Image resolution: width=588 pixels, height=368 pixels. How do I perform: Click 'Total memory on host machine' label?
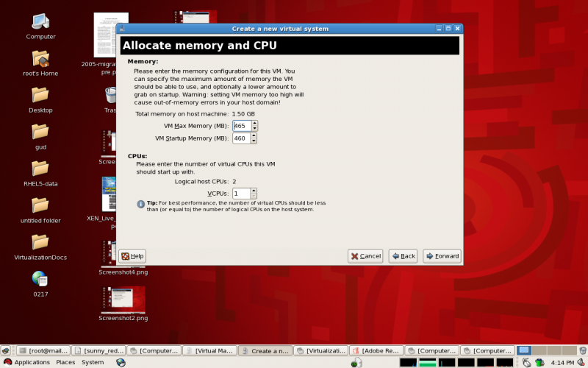[x=182, y=114]
